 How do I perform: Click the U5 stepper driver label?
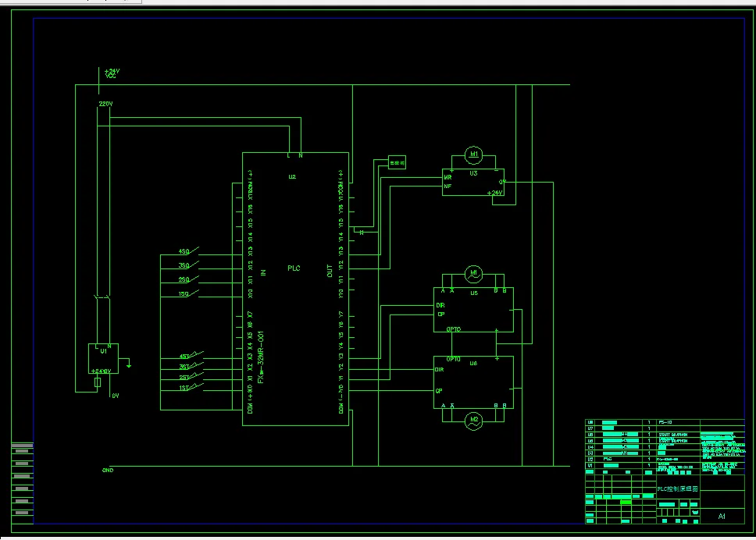474,293
